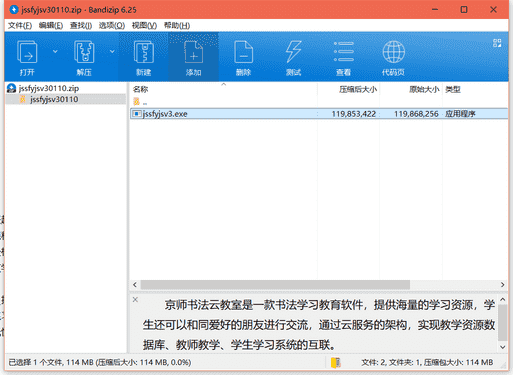Click status text 文件: 2, 文件夹: 1

pyautogui.click(x=390, y=362)
